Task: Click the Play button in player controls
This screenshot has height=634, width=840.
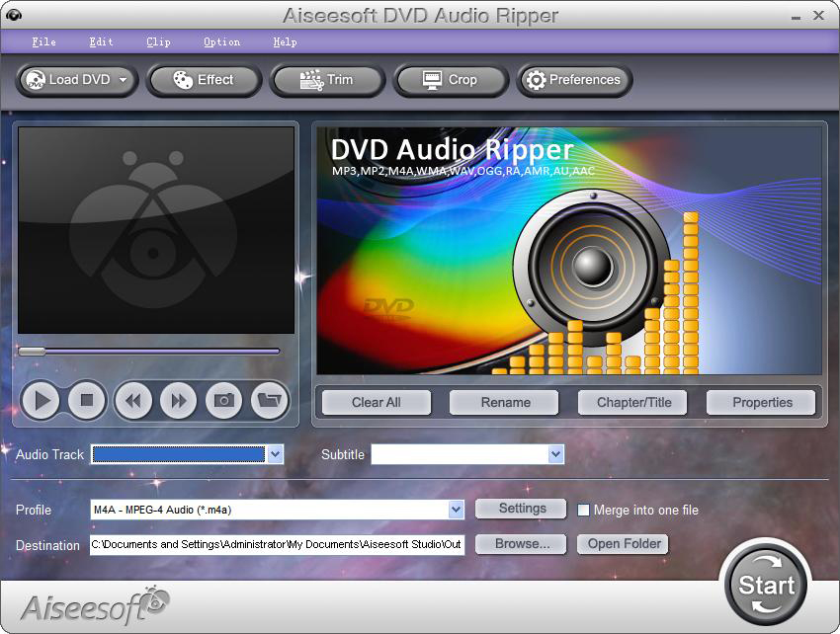Action: point(42,400)
